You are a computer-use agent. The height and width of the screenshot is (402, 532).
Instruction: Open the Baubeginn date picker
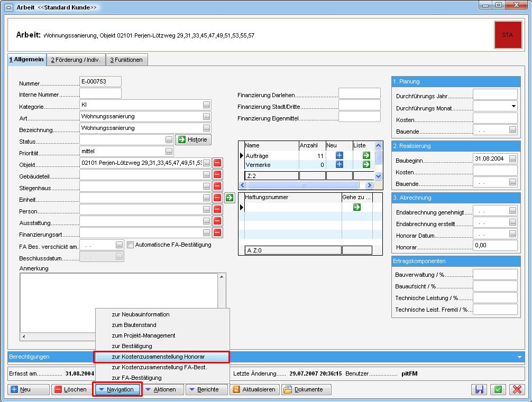(512, 159)
